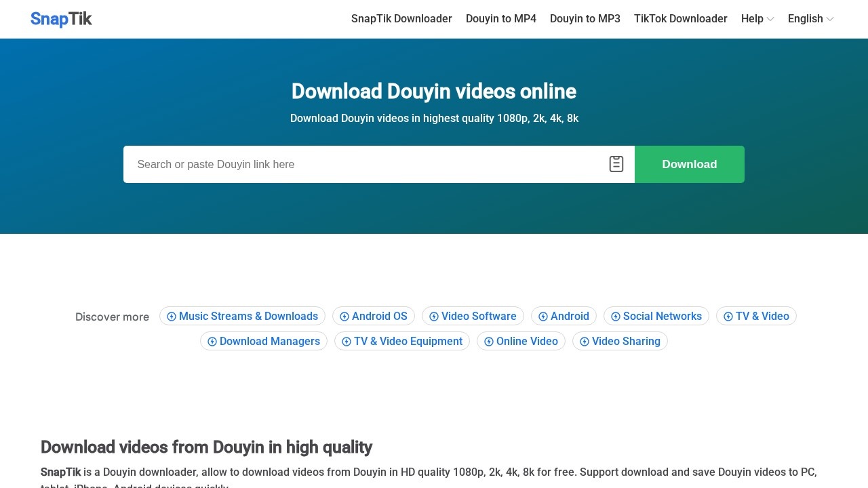Click plus icon beside TV & Video
Screen dimensions: 868x488
(x=728, y=317)
